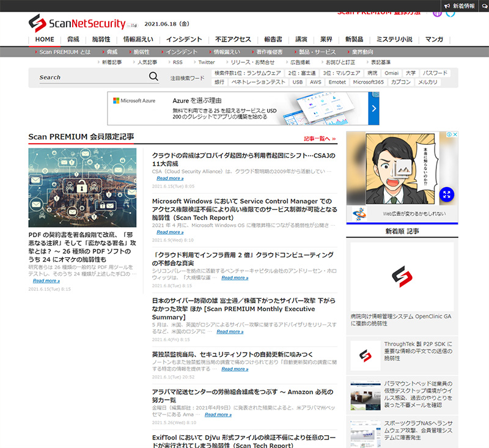Expand the manga ad with blue fullscreen button
Screen dimensions: 489x448
[x=447, y=194]
